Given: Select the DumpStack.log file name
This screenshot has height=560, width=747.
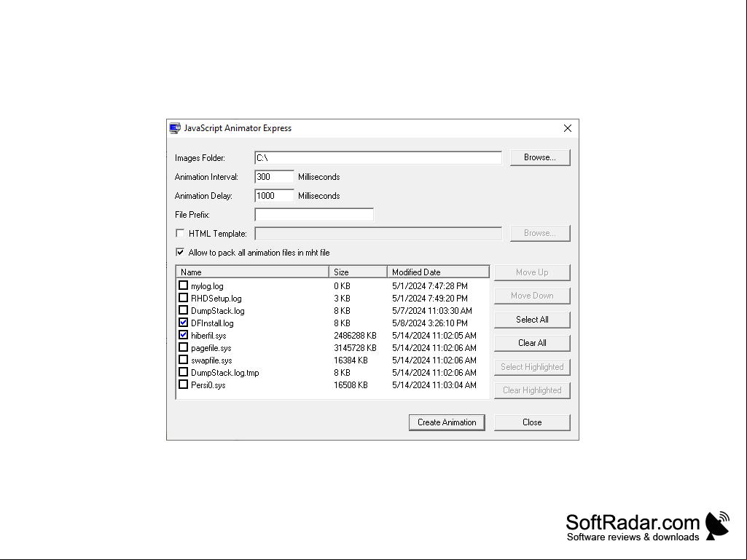Looking at the screenshot, I should pos(218,311).
